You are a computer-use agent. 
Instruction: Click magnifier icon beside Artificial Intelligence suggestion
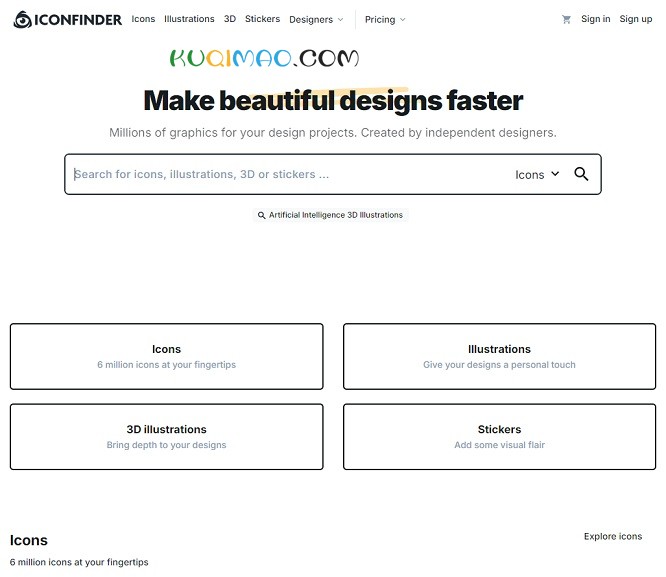pyautogui.click(x=262, y=215)
